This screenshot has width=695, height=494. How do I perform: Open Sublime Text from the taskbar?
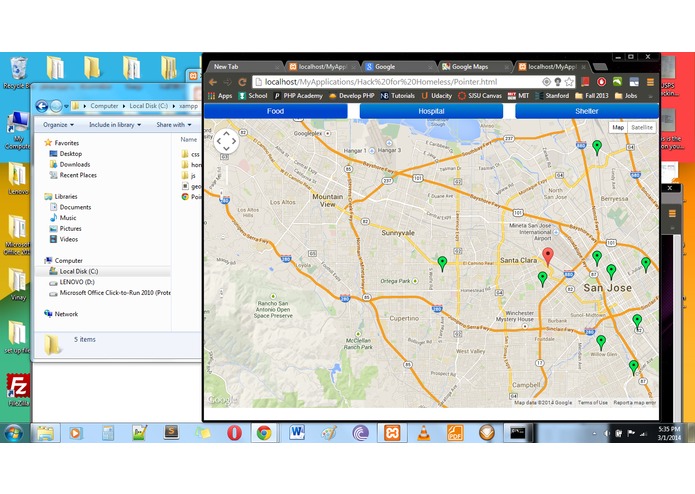coord(171,432)
